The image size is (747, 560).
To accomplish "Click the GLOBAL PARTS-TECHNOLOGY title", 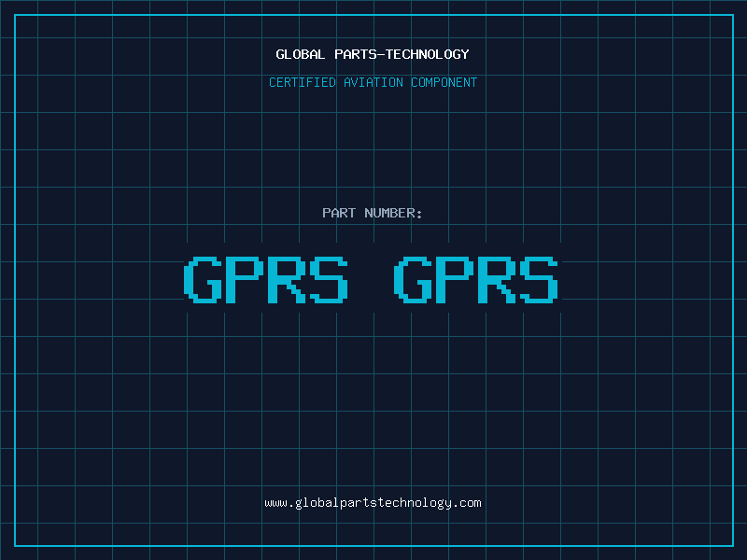I will click(373, 55).
